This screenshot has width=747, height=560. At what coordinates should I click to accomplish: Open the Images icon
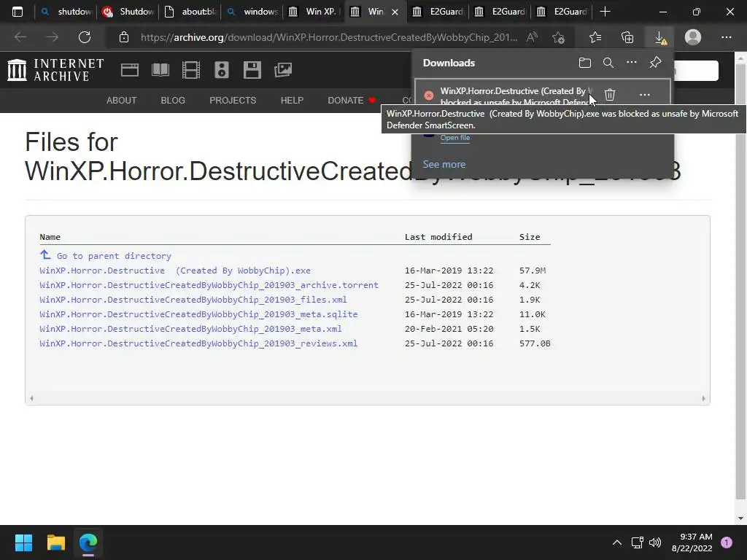click(x=283, y=70)
